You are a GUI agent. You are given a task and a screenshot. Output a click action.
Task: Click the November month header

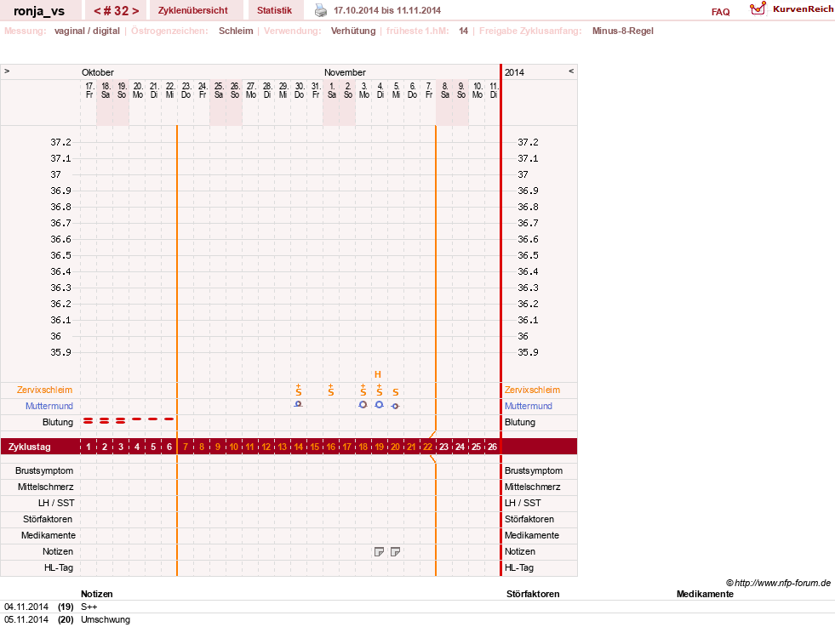345,72
